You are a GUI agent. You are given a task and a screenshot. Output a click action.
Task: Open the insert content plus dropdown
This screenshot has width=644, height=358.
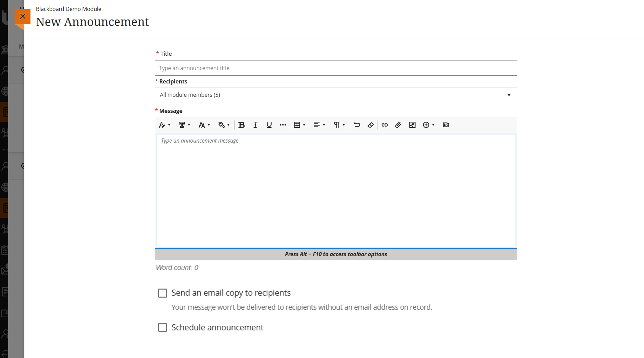(429, 125)
